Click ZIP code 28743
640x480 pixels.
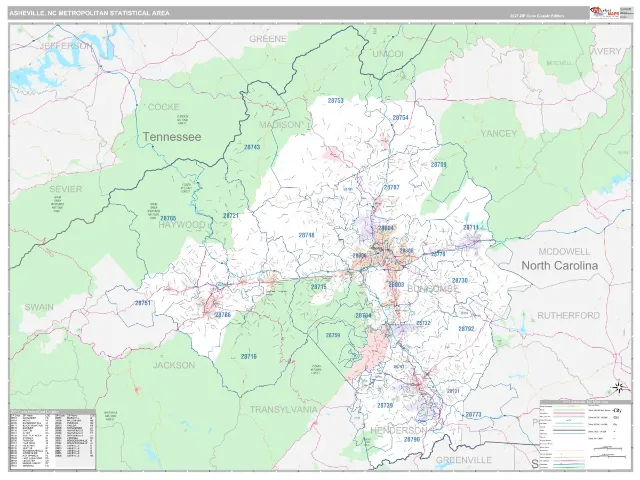pyautogui.click(x=252, y=147)
